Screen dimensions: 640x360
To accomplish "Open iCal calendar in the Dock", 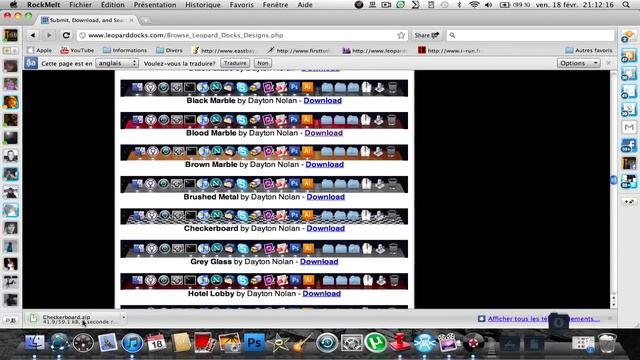I will tap(156, 342).
